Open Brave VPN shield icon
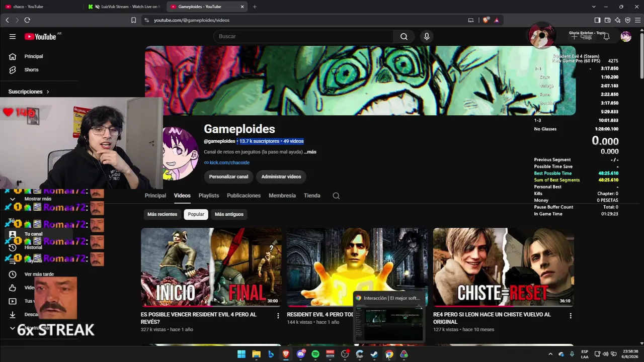Viewport: 644px width, 362px height. point(627,20)
